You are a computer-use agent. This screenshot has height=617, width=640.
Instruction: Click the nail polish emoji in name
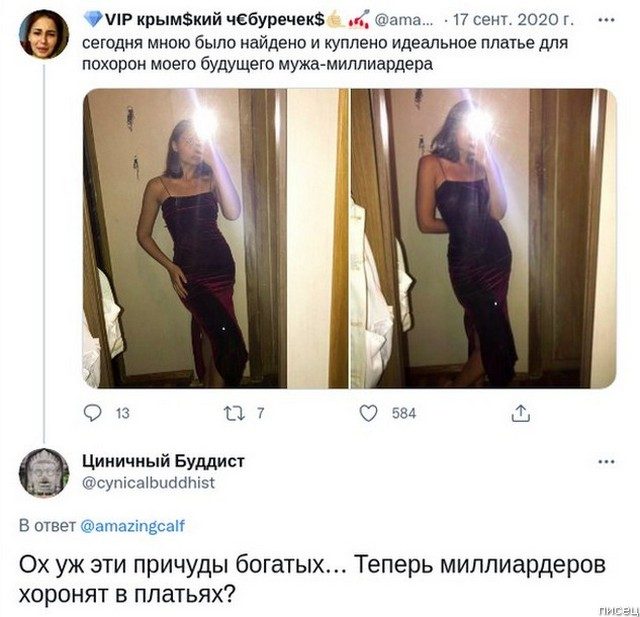(x=359, y=20)
